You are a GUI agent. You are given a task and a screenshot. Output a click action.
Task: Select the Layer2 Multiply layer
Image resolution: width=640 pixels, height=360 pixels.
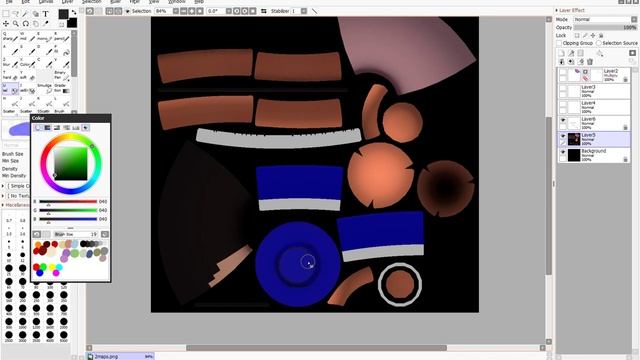click(594, 75)
